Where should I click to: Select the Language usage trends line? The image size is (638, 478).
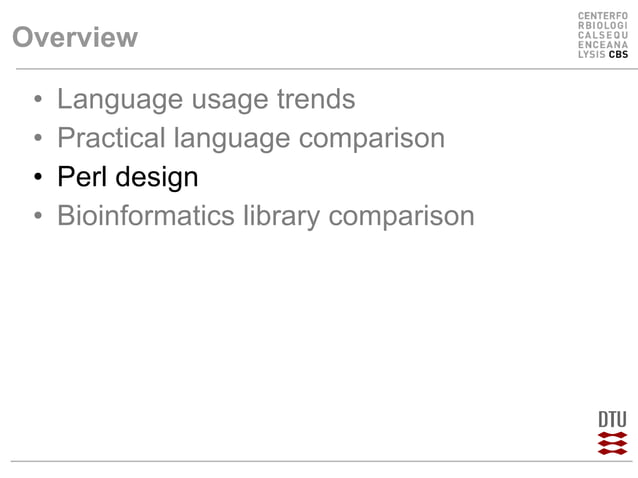point(206,100)
